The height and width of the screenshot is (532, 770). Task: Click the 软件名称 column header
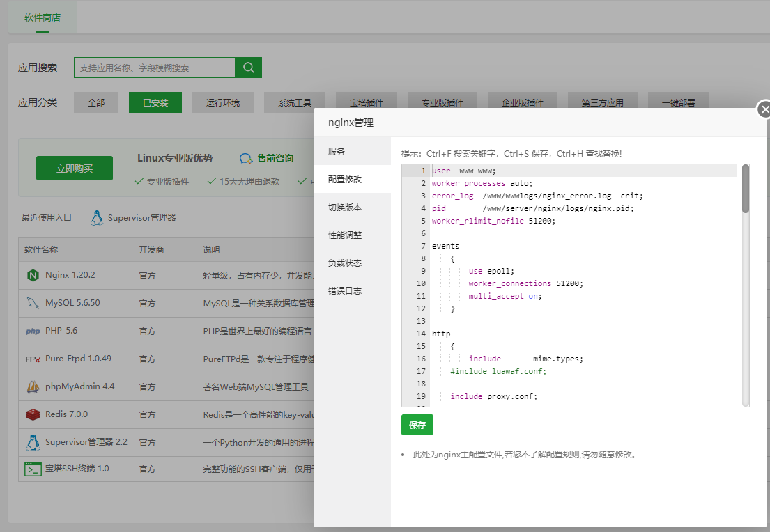[x=41, y=250]
